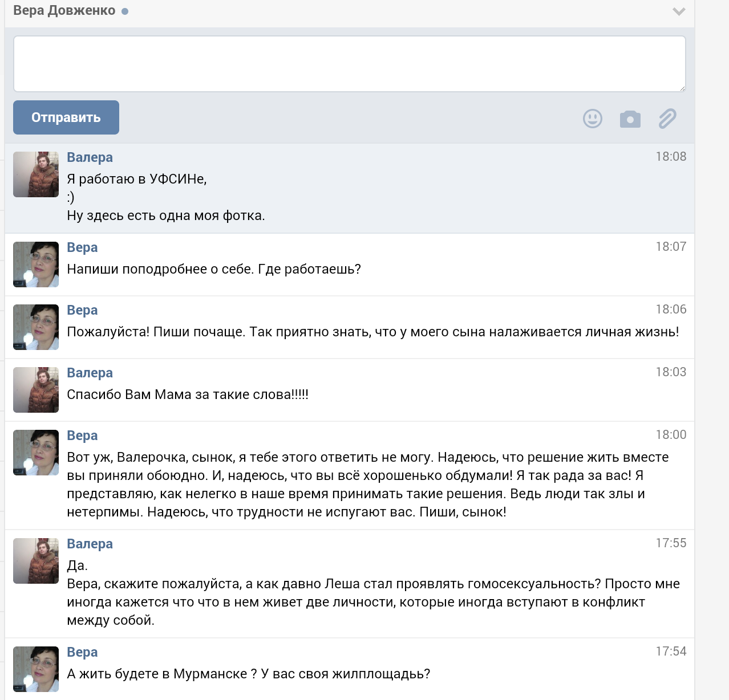Click the 18:06 timestamp
The height and width of the screenshot is (700, 729).
(x=671, y=309)
